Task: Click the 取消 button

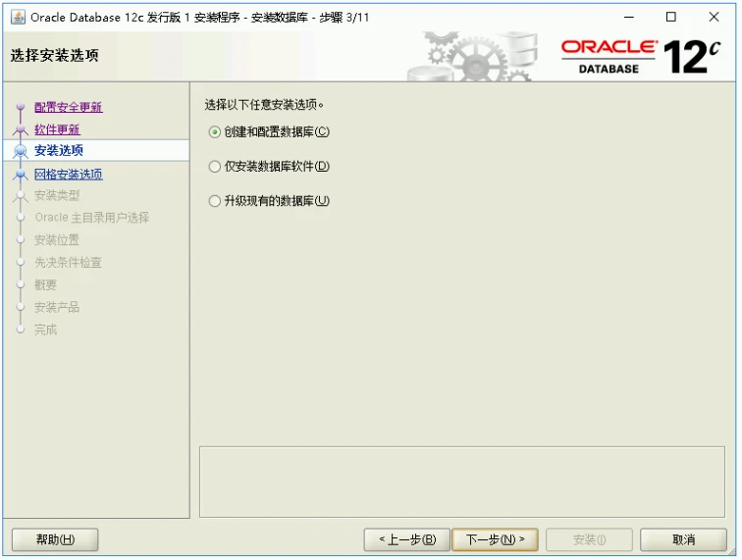Action: (x=683, y=539)
